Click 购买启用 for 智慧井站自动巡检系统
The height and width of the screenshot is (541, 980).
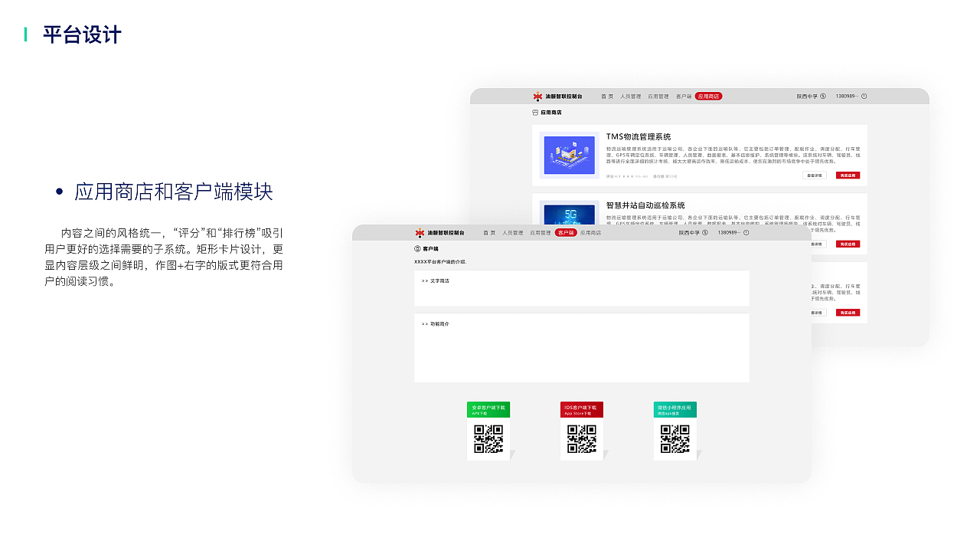click(848, 244)
